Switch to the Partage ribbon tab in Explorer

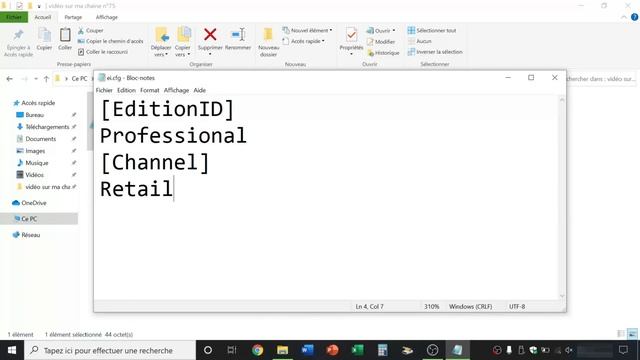pyautogui.click(x=73, y=17)
